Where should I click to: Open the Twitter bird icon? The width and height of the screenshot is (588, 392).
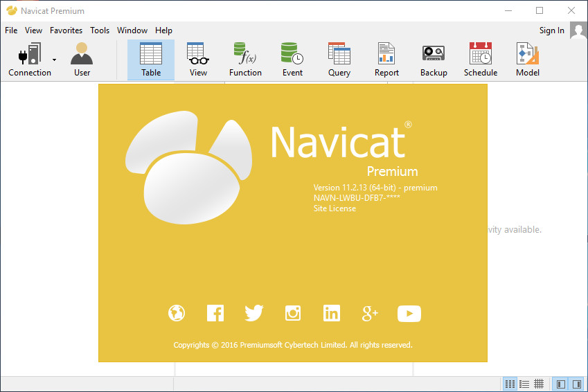pyautogui.click(x=254, y=313)
